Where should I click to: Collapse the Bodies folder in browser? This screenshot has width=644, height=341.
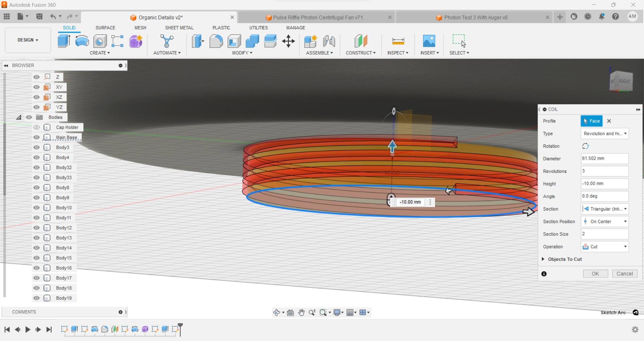[x=19, y=117]
